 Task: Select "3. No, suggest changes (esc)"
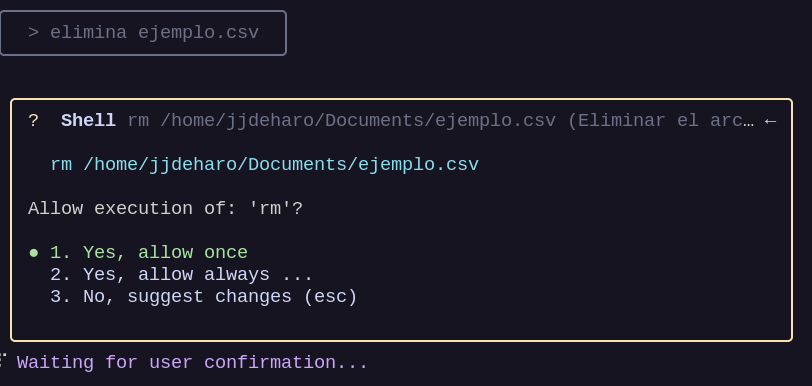(x=204, y=296)
